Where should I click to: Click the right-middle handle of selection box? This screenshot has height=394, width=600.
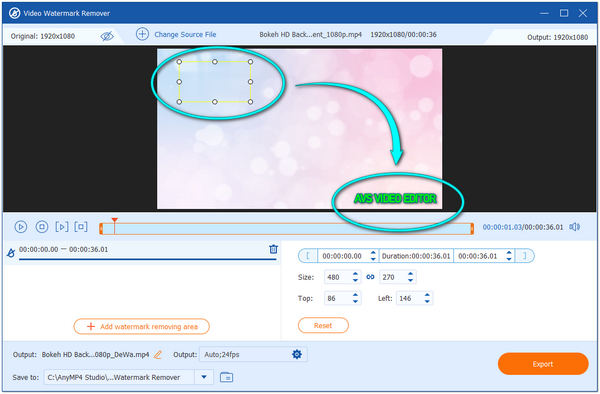tap(250, 81)
